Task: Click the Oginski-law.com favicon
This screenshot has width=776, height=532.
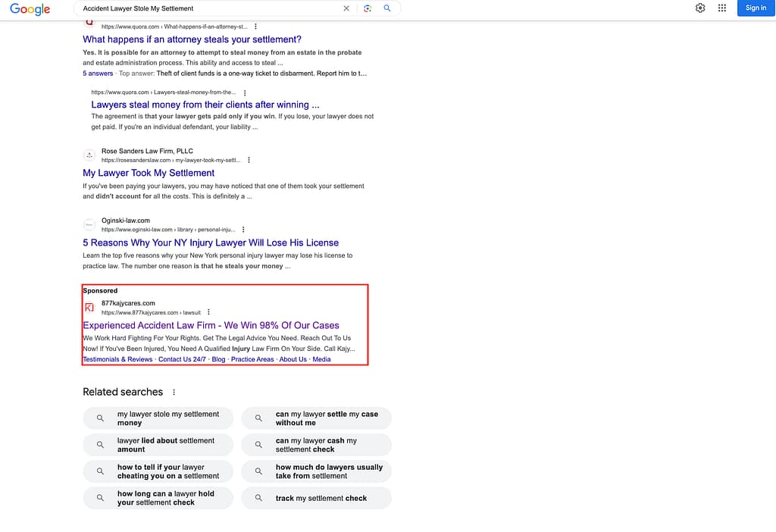Action: pos(89,224)
